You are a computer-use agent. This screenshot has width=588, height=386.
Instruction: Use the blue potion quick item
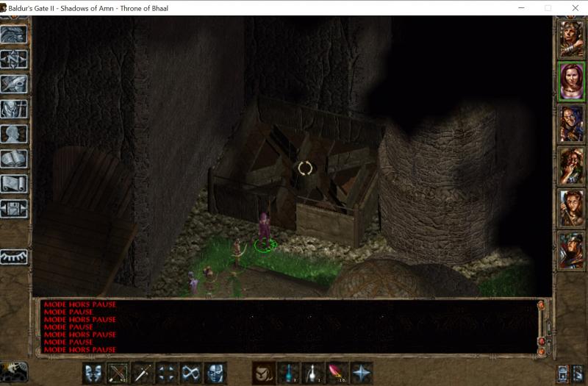point(288,374)
